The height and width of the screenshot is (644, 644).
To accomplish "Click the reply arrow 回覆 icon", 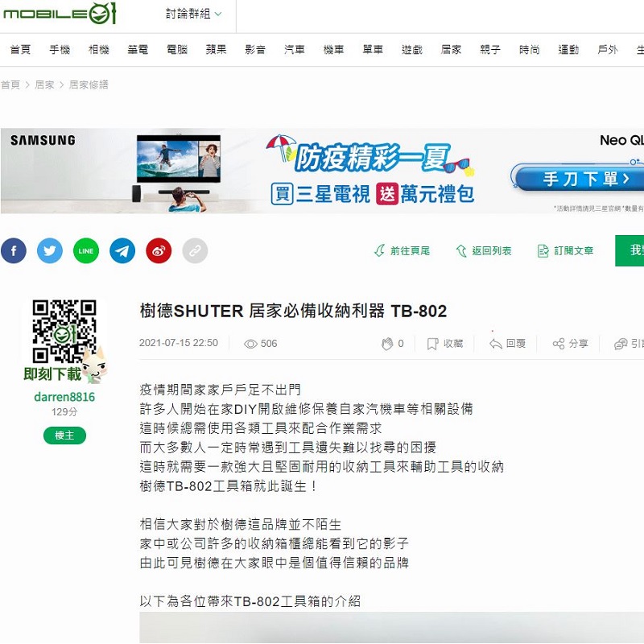I will click(496, 344).
